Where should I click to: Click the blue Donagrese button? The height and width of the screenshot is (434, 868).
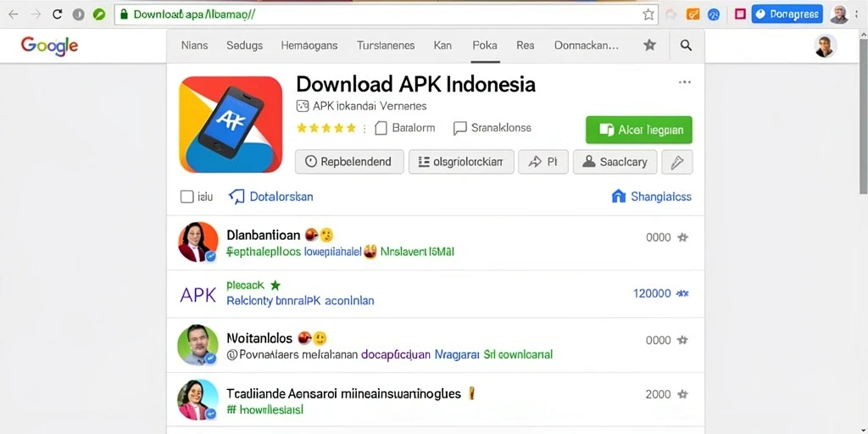pyautogui.click(x=787, y=14)
